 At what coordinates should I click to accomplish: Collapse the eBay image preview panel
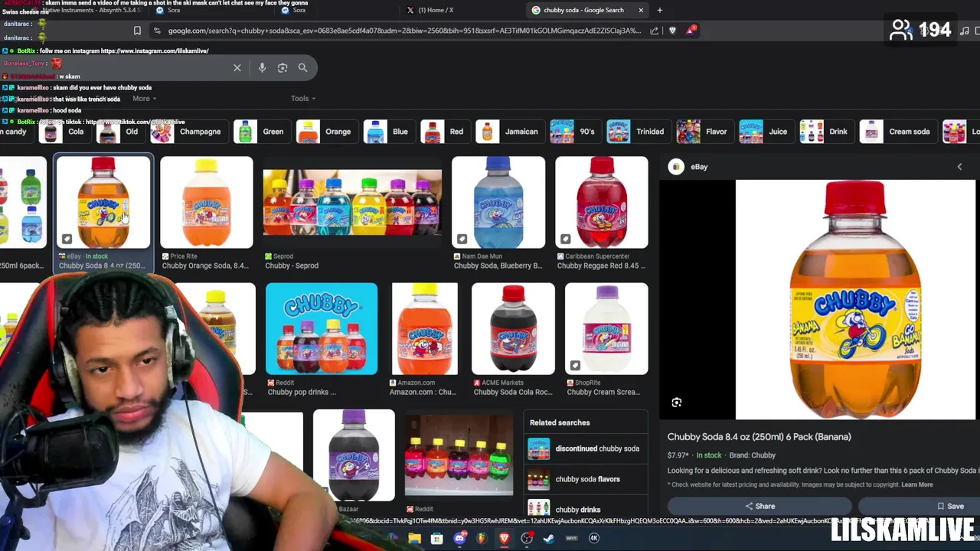(959, 167)
